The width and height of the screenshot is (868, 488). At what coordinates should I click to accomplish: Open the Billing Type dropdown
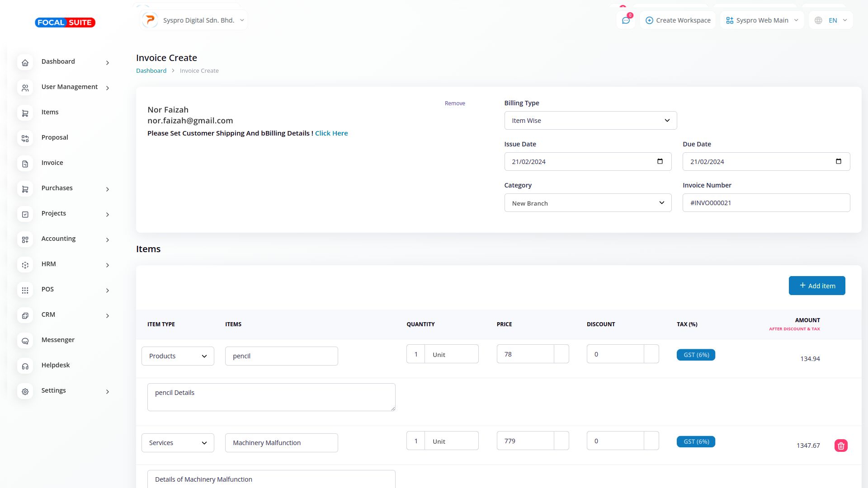click(590, 121)
